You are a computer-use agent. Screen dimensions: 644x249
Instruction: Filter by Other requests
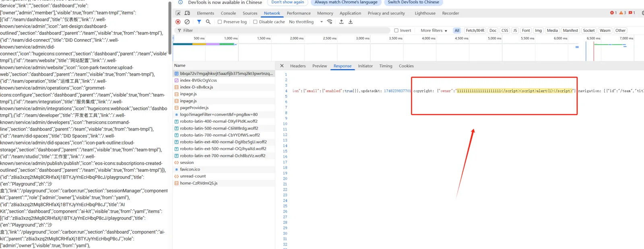click(621, 31)
